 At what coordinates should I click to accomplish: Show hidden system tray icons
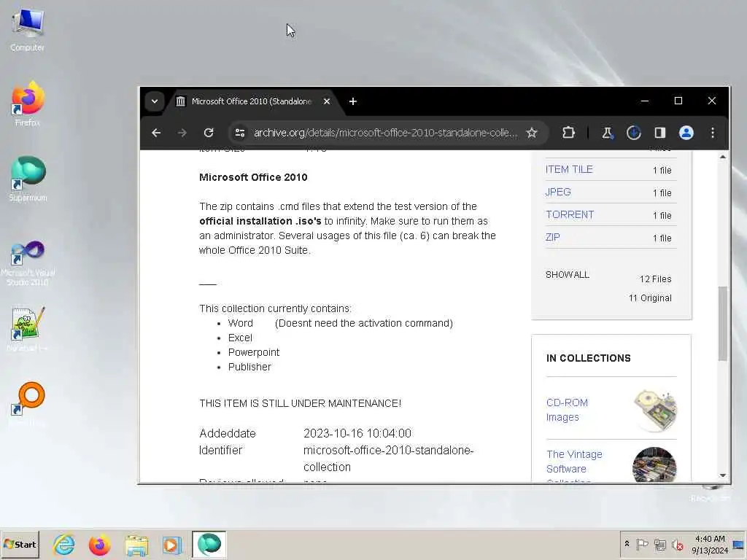point(627,544)
